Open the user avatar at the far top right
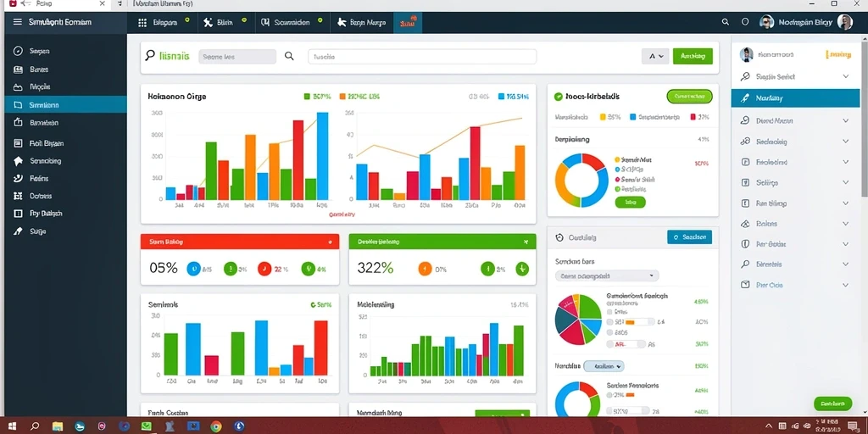 (x=844, y=22)
